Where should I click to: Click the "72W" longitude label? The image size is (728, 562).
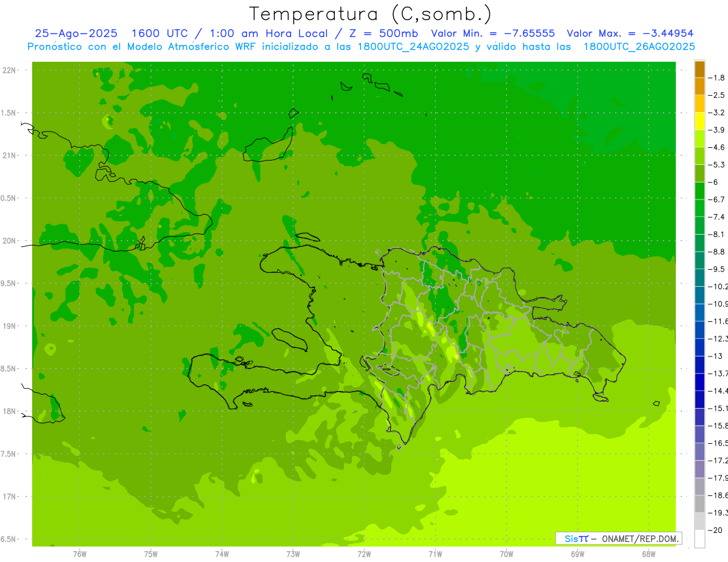pos(364,554)
